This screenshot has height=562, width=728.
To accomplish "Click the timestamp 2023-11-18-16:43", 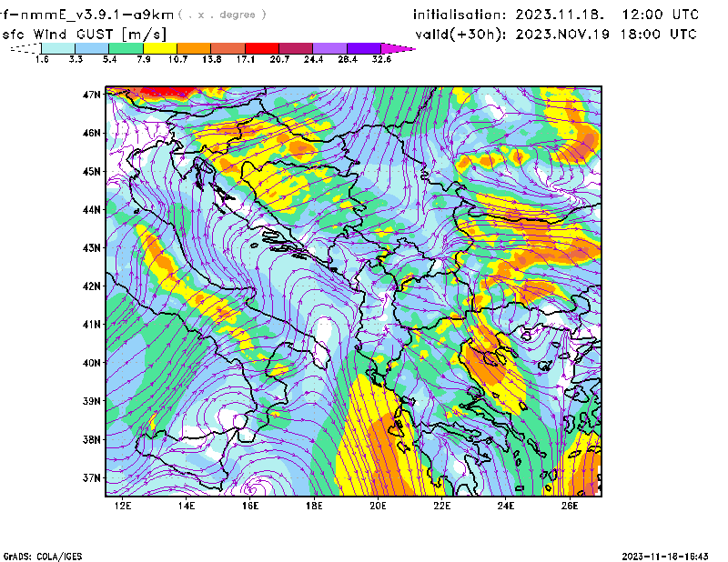I will click(665, 557).
